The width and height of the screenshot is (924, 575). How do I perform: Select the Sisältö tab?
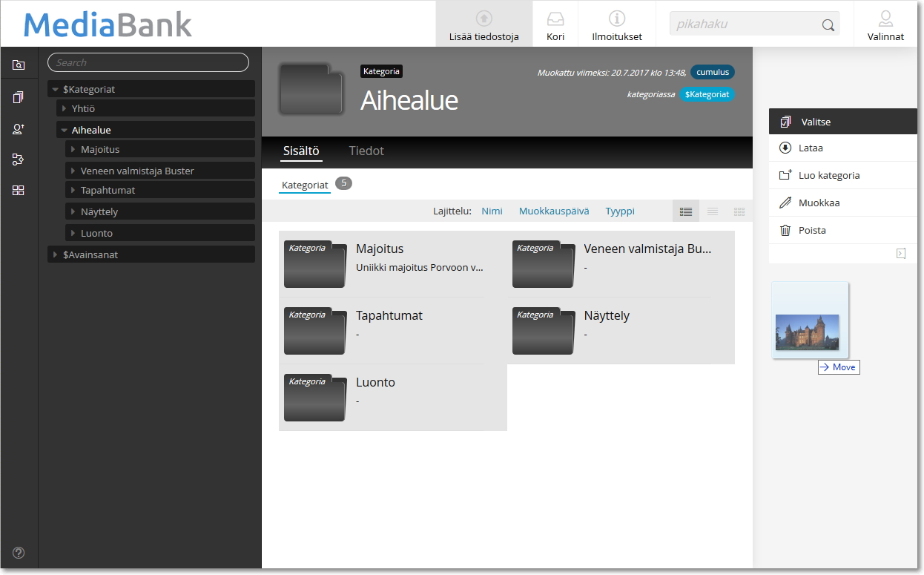(x=300, y=151)
